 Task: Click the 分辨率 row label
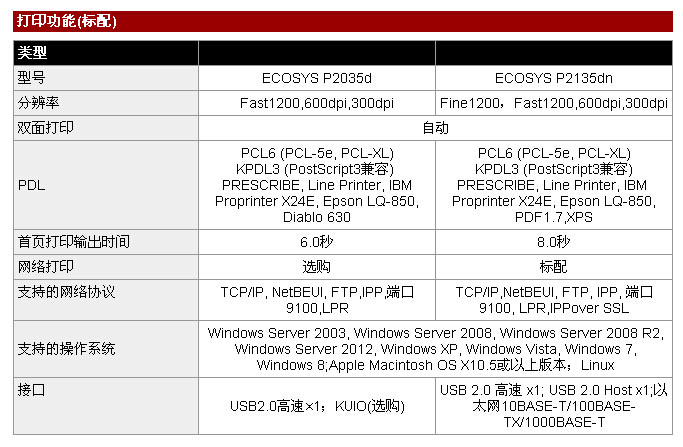point(39,103)
